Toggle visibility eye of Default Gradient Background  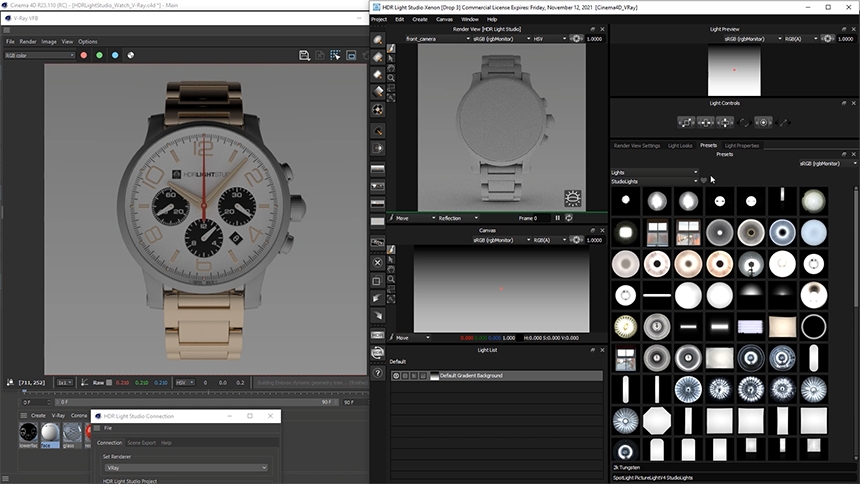396,376
